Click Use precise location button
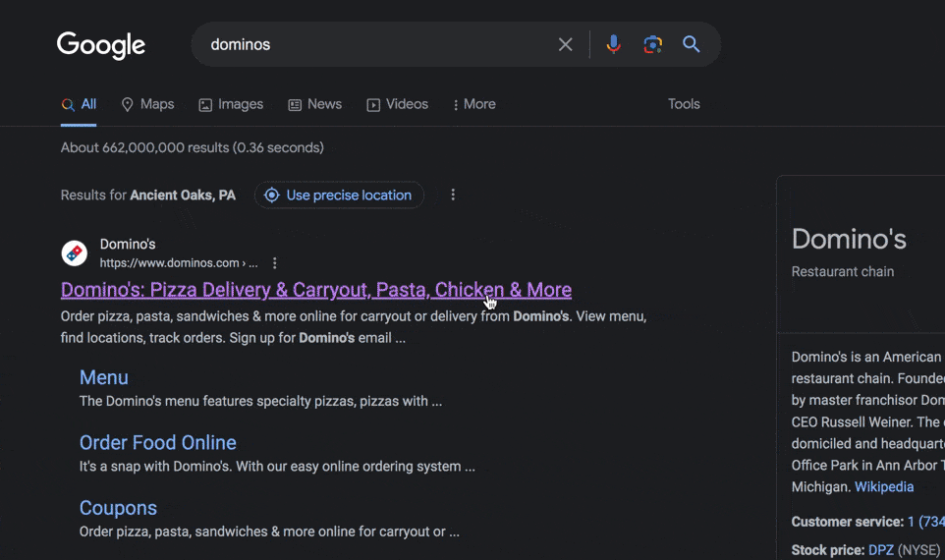The height and width of the screenshot is (560, 945). 339,196
